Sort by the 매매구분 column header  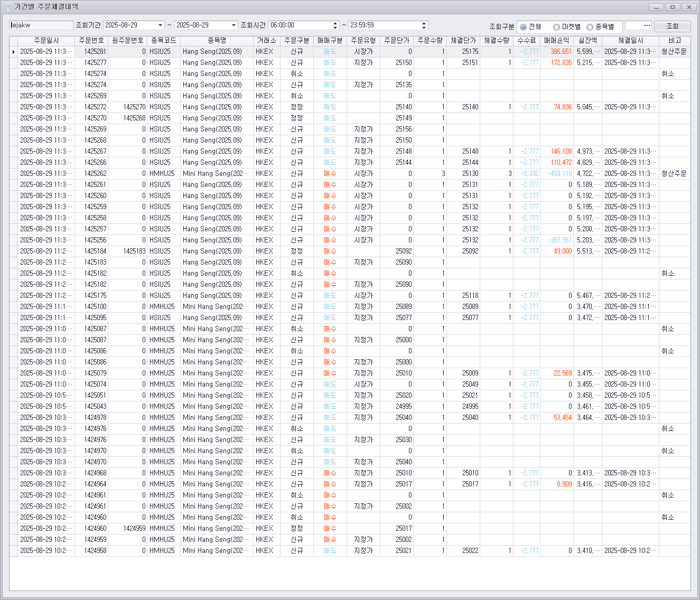[x=330, y=41]
